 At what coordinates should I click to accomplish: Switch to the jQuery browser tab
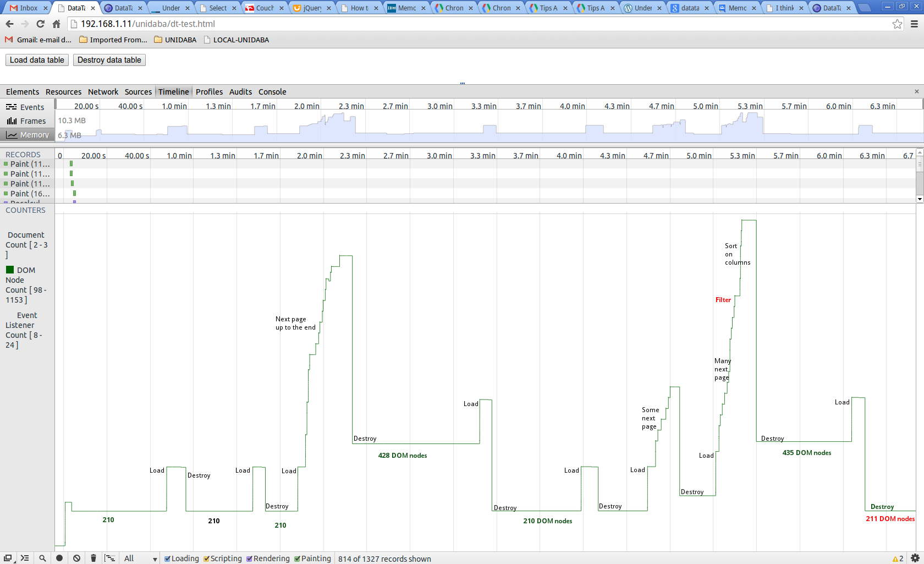coord(312,8)
